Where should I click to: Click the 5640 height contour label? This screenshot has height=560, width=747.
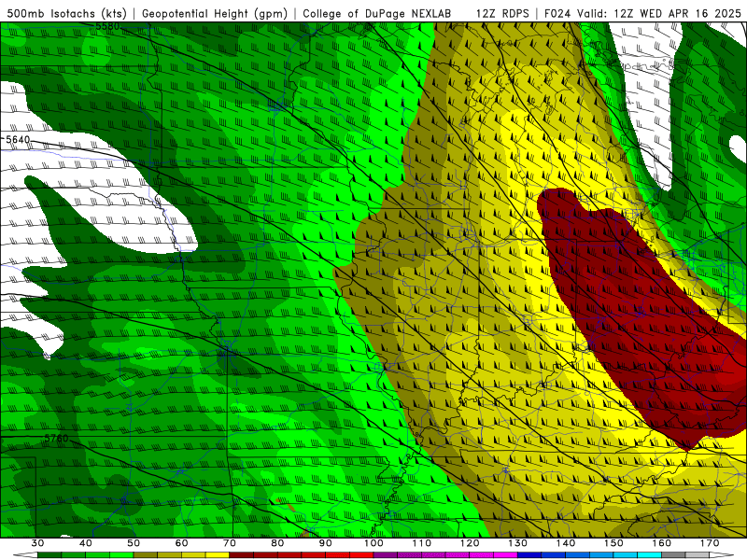(x=18, y=139)
